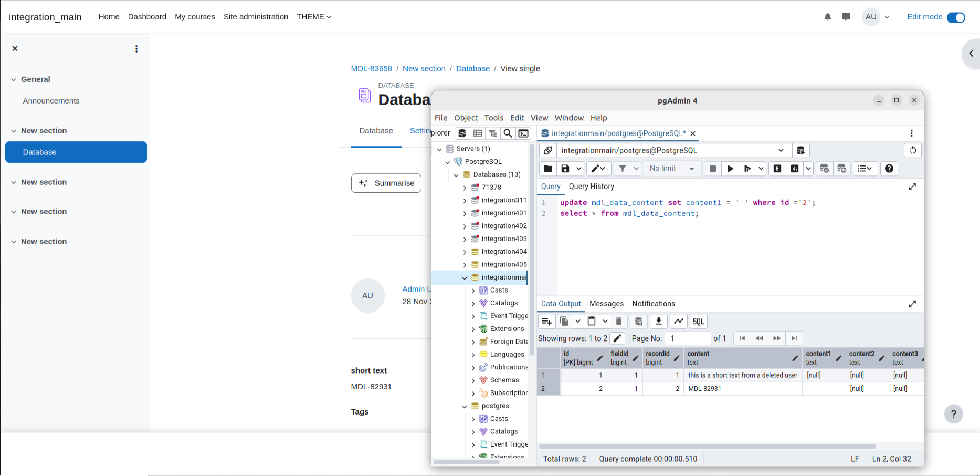The width and height of the screenshot is (980, 476).
Task: Open My courses in Moodle navbar
Action: pos(195,17)
